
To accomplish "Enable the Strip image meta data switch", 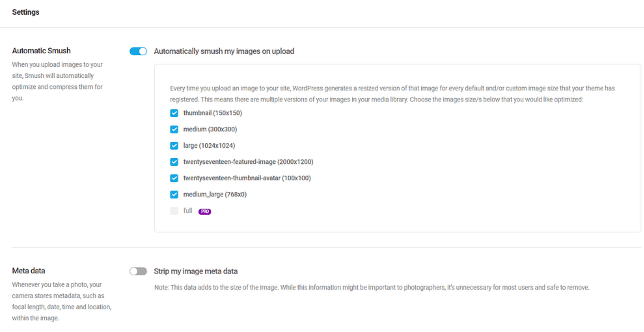I will pos(138,271).
